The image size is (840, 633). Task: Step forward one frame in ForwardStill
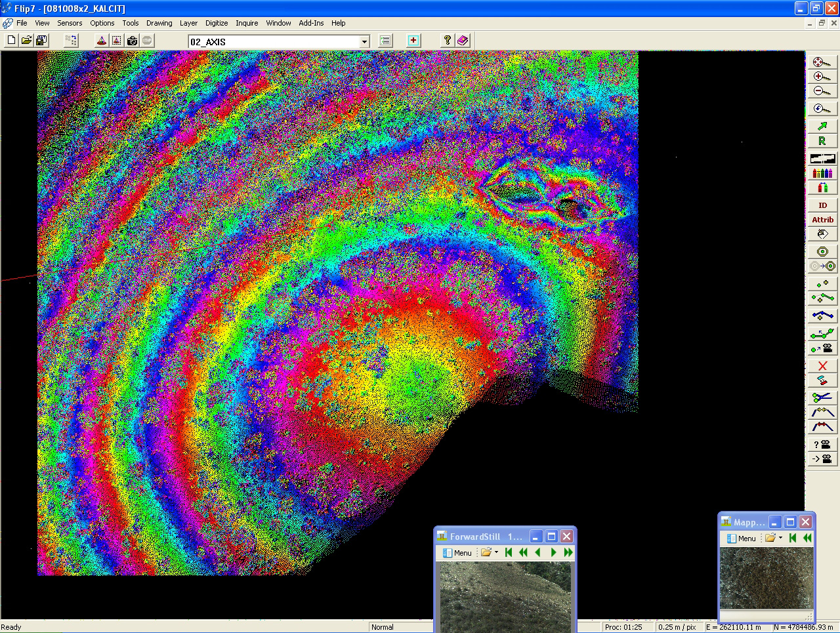tap(553, 552)
